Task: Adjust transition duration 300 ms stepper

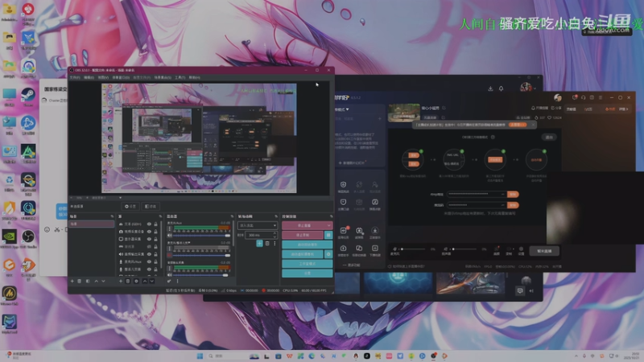Action: point(275,235)
